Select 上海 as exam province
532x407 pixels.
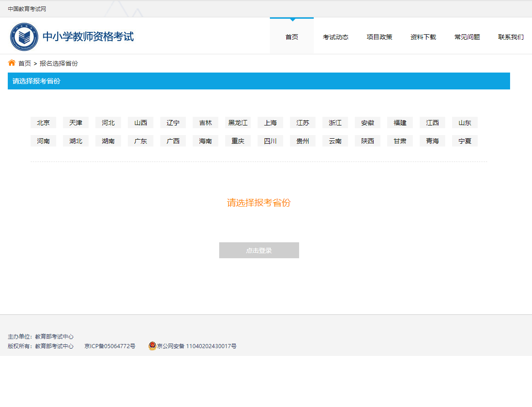270,123
